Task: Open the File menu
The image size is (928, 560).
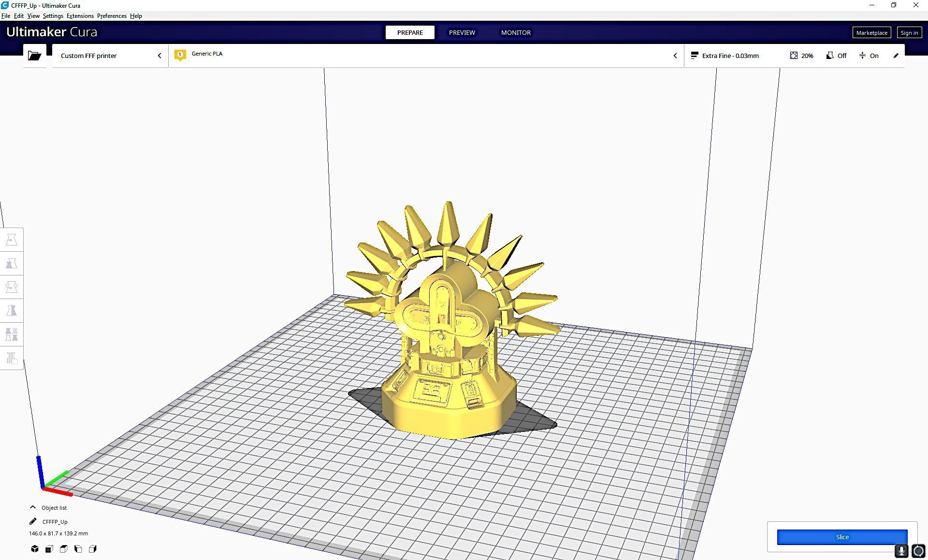Action: click(6, 16)
